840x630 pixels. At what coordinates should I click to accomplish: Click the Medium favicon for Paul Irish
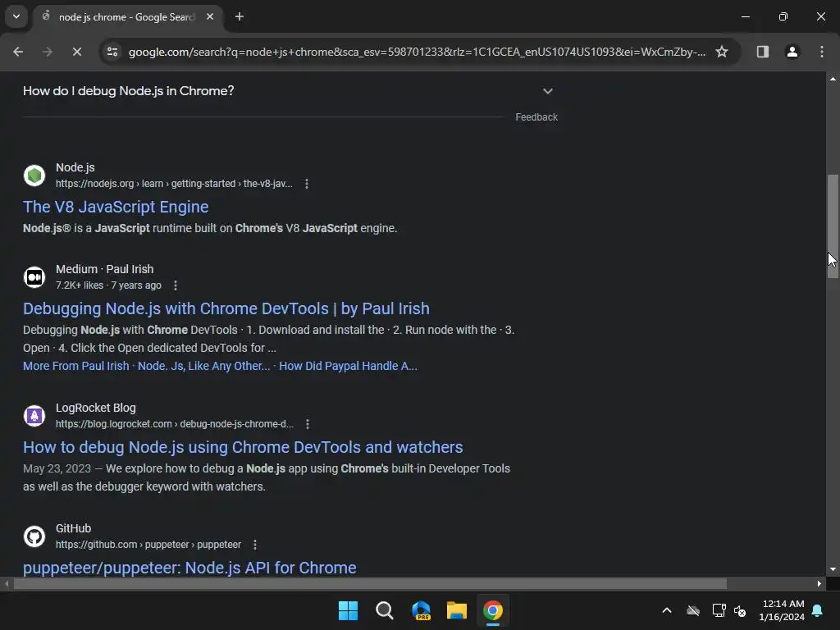[x=34, y=277]
